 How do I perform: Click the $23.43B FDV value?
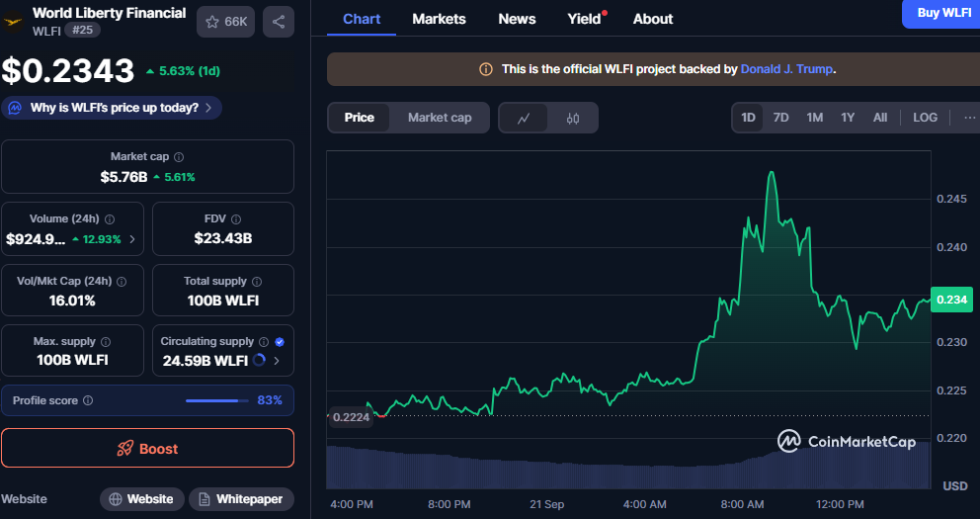(223, 238)
